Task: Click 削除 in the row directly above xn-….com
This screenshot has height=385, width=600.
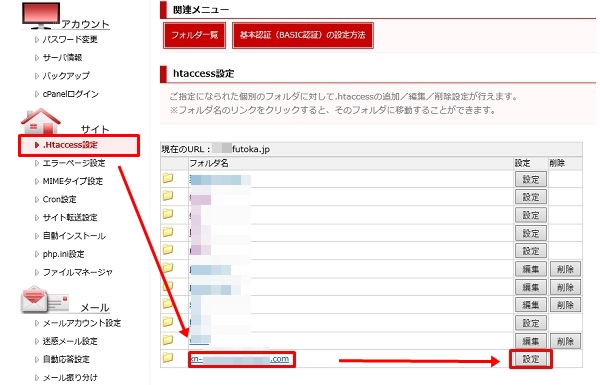Action: (x=565, y=341)
